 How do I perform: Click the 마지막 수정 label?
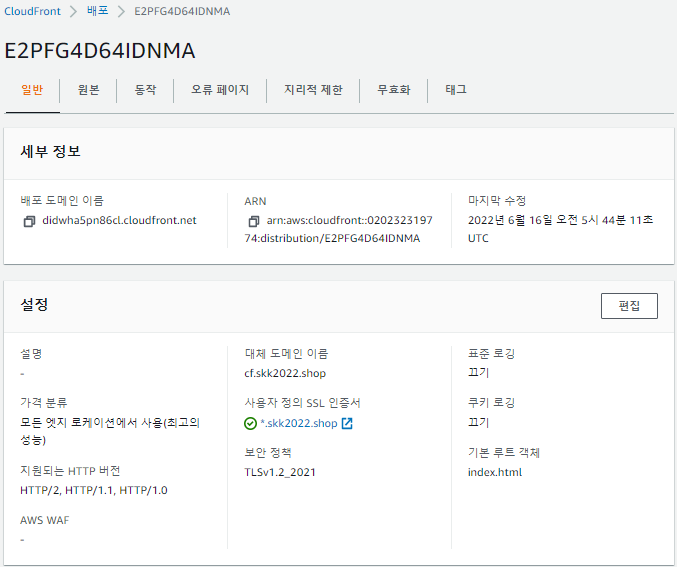497,201
